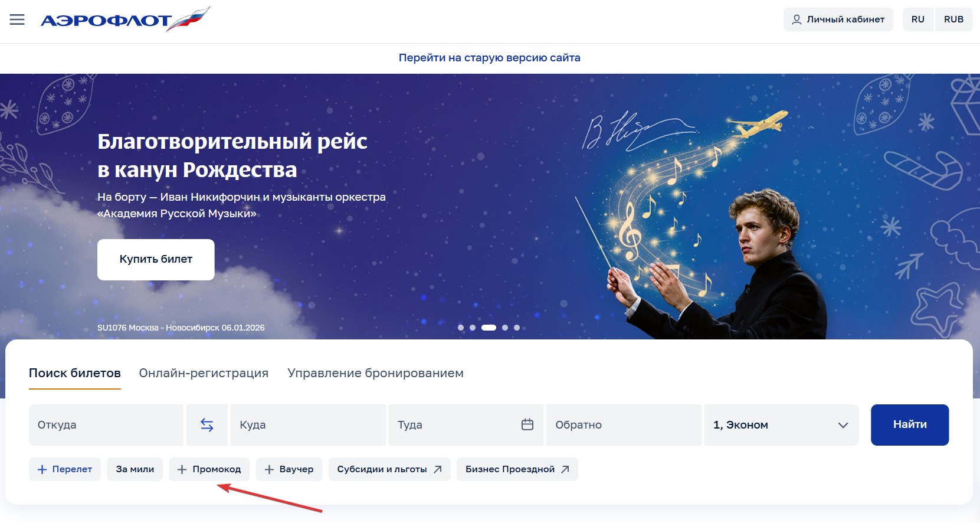Open Личный кабинет account button
The image size is (980, 523).
coord(838,19)
